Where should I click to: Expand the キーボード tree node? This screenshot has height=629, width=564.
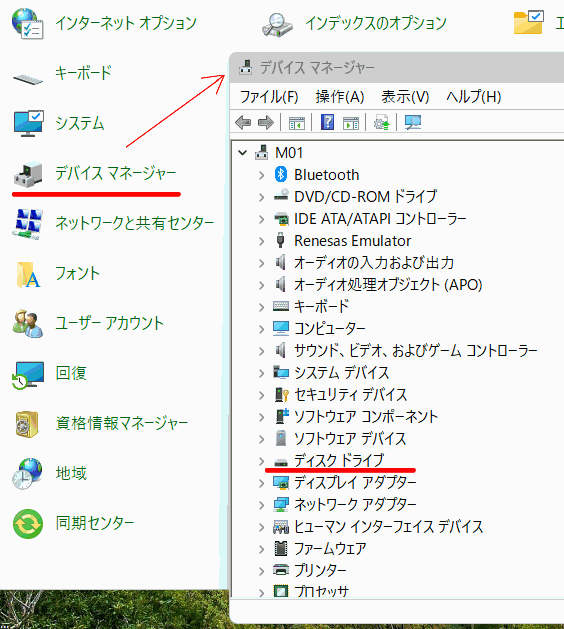point(262,307)
